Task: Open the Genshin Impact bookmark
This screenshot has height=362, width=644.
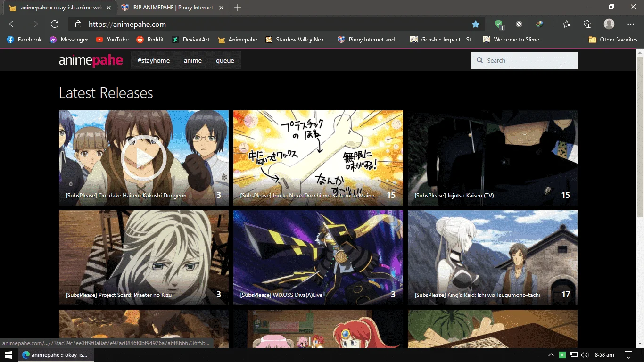Action: pyautogui.click(x=443, y=40)
